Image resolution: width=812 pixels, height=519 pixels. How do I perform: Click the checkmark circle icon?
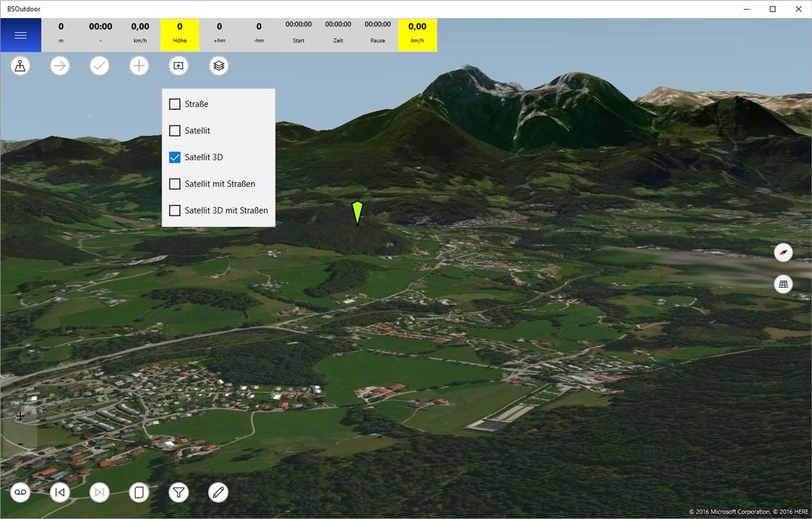tap(100, 65)
